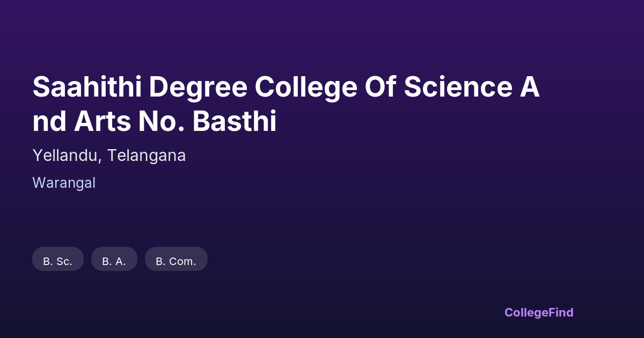This screenshot has width=644, height=338.
Task: Select the Yellandu, Telangana location text
Action: coord(109,156)
